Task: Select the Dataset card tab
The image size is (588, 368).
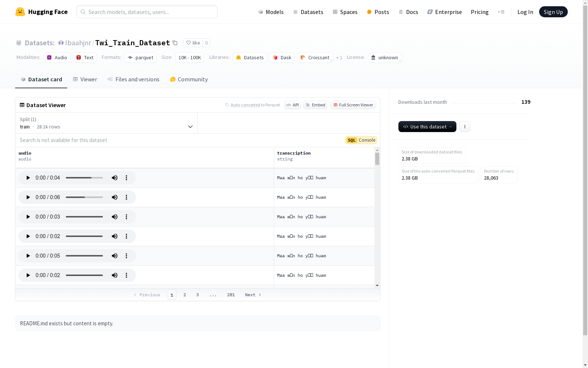Action: 41,79
